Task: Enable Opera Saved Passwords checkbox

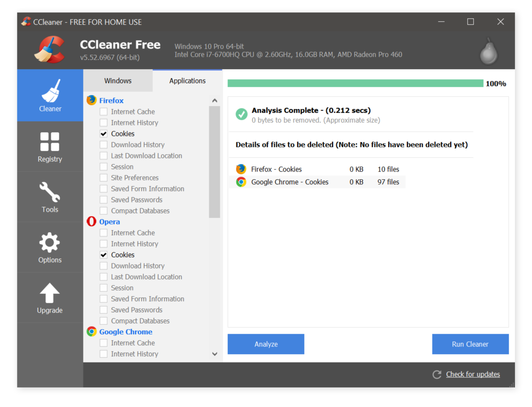Action: click(x=103, y=310)
